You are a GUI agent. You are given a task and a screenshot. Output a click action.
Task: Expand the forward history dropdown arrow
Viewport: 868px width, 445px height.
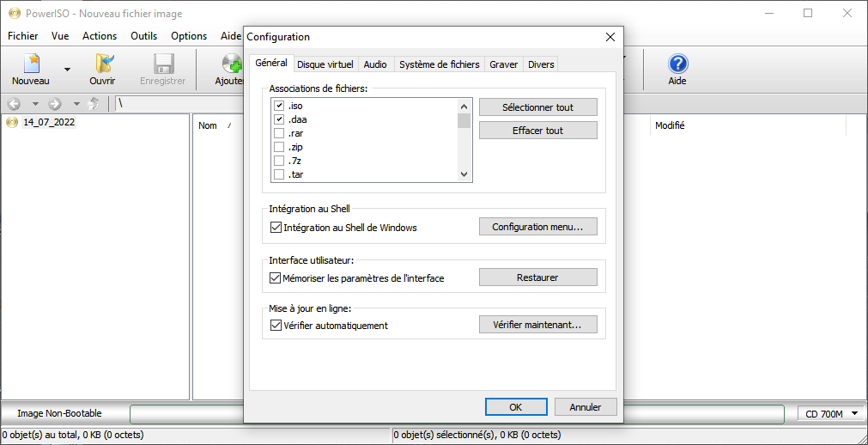(76, 104)
